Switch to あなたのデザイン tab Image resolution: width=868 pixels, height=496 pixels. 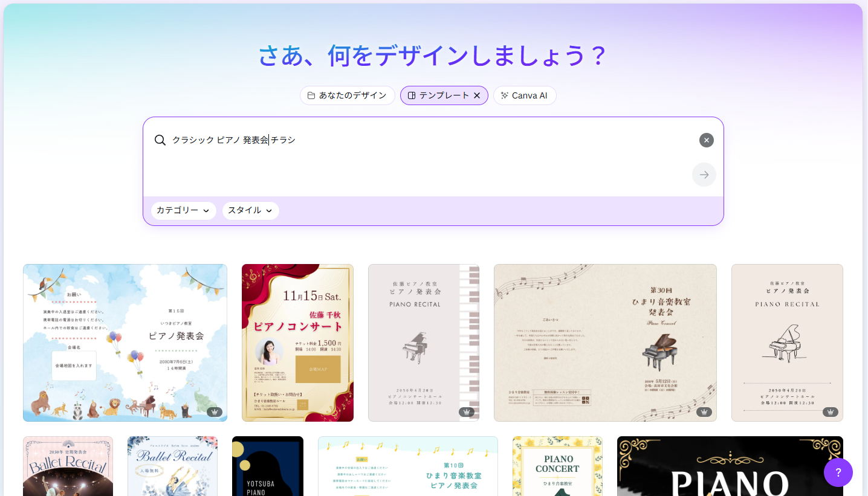[347, 95]
